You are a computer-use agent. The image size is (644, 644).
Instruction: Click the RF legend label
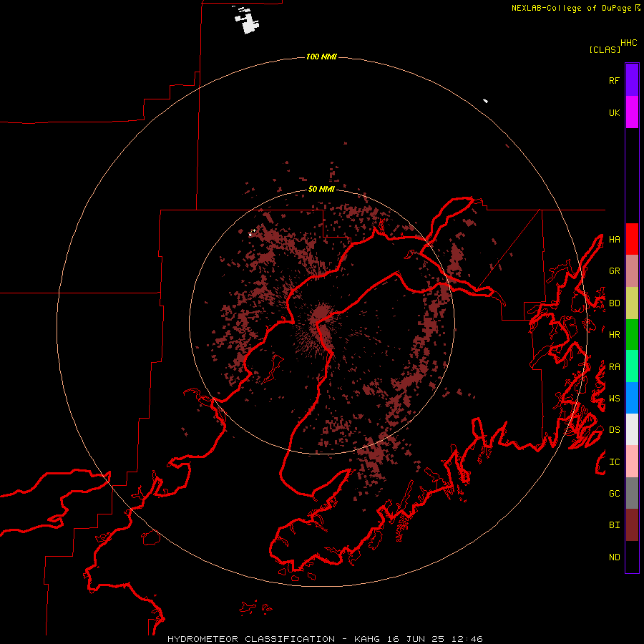pos(614,80)
